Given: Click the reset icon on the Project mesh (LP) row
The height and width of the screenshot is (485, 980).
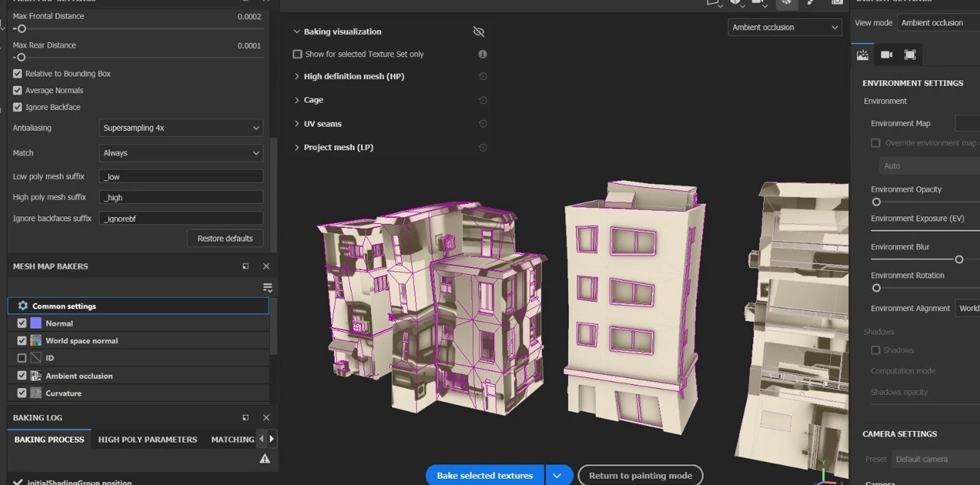Looking at the screenshot, I should 483,148.
